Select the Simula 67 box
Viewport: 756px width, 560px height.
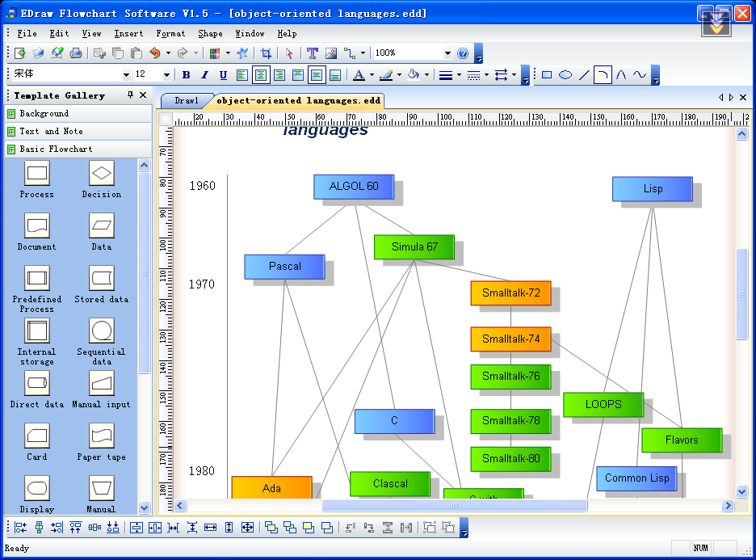point(414,247)
